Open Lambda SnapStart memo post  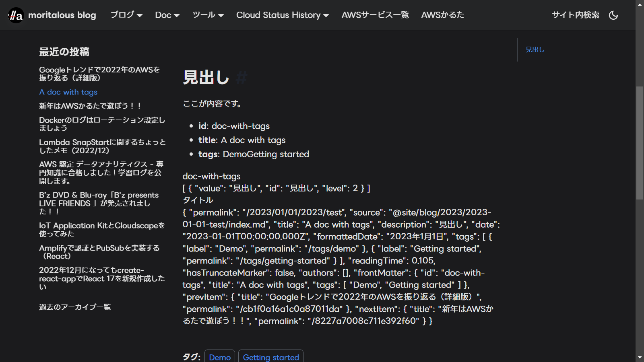point(102,146)
